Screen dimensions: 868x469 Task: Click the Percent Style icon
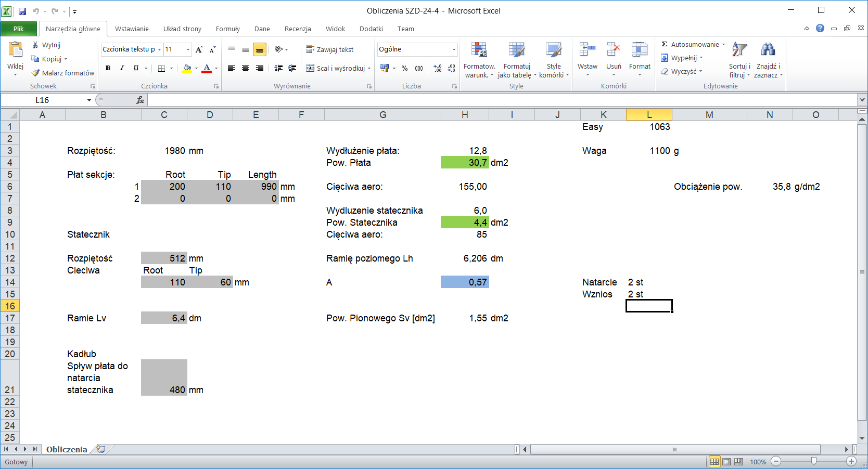[x=404, y=68]
